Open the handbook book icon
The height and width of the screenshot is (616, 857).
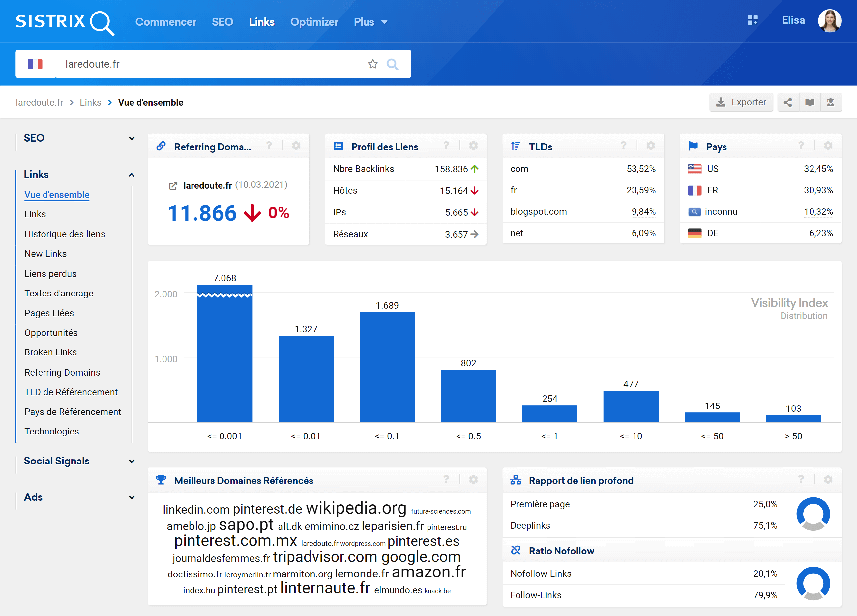[810, 102]
